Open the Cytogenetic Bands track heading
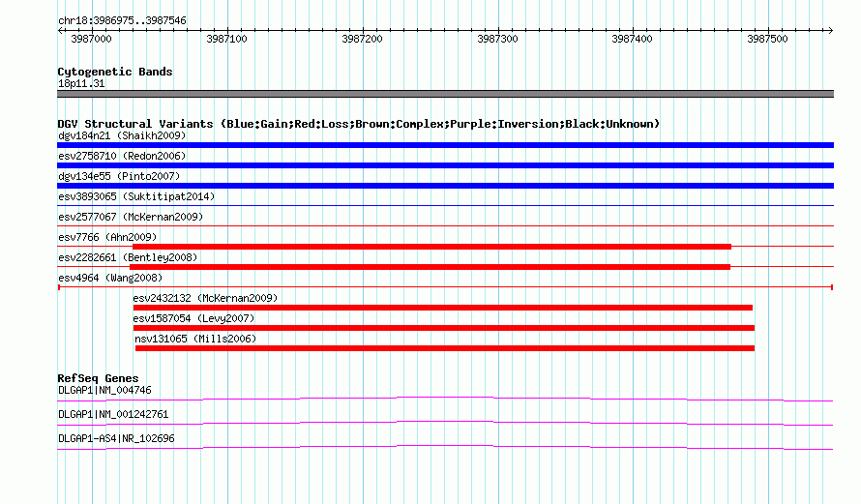Screen dimensions: 861x504 coord(115,72)
